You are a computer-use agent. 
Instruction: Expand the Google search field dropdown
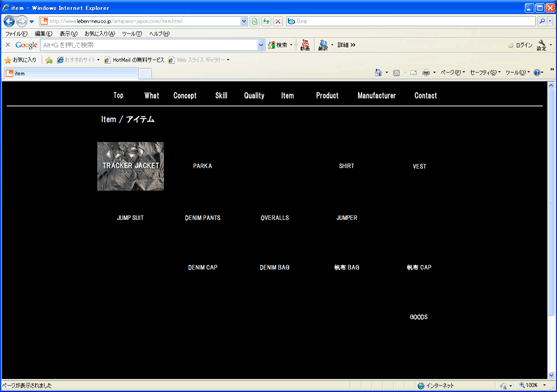261,45
